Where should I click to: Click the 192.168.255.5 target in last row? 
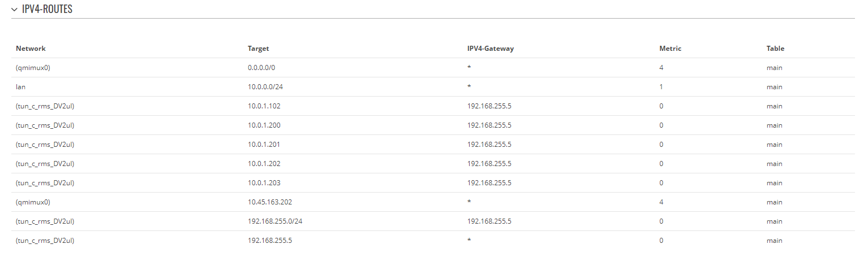pos(270,241)
